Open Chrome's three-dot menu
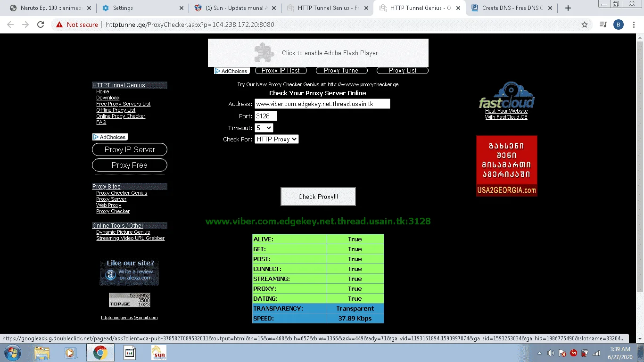644x362 pixels. click(634, 25)
